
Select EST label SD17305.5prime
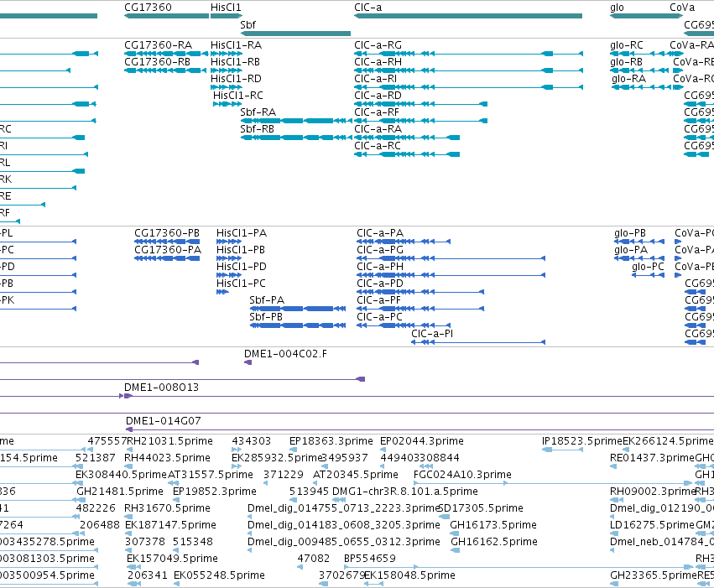coord(481,509)
